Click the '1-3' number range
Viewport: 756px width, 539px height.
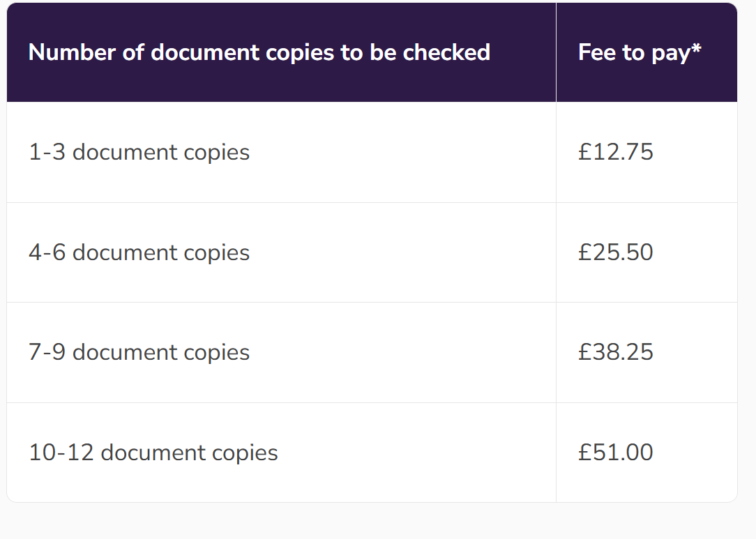47,152
